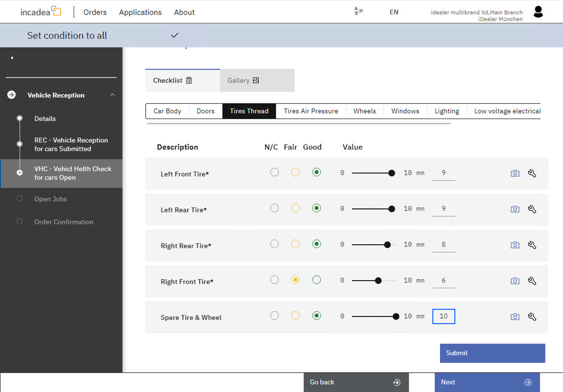The height and width of the screenshot is (392, 563).
Task: Switch to the Tires Air Pressure tab
Action: click(x=310, y=111)
